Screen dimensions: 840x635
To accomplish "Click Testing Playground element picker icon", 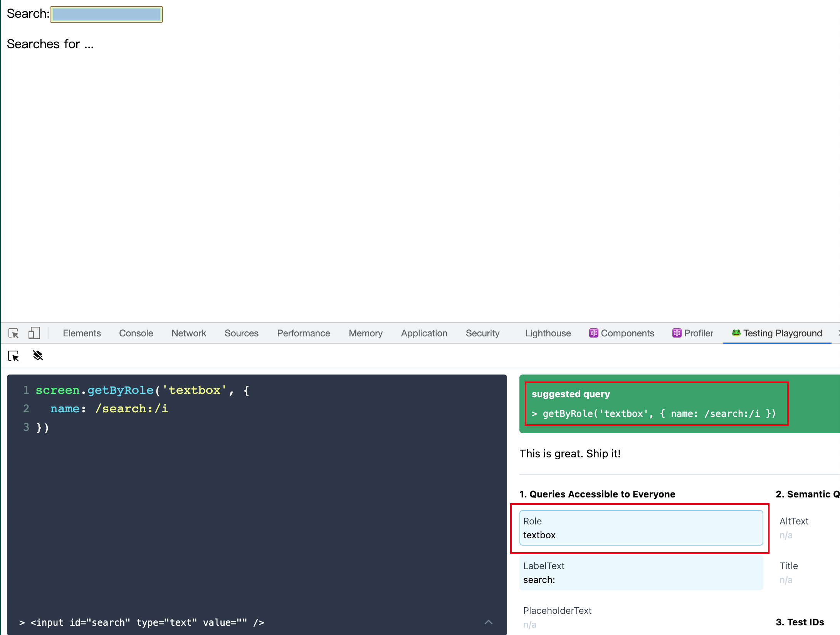I will [13, 356].
